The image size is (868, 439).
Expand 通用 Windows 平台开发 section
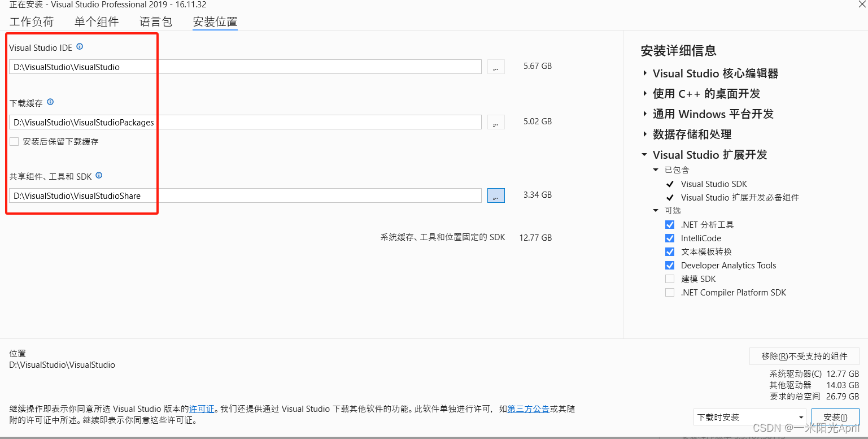pyautogui.click(x=645, y=114)
